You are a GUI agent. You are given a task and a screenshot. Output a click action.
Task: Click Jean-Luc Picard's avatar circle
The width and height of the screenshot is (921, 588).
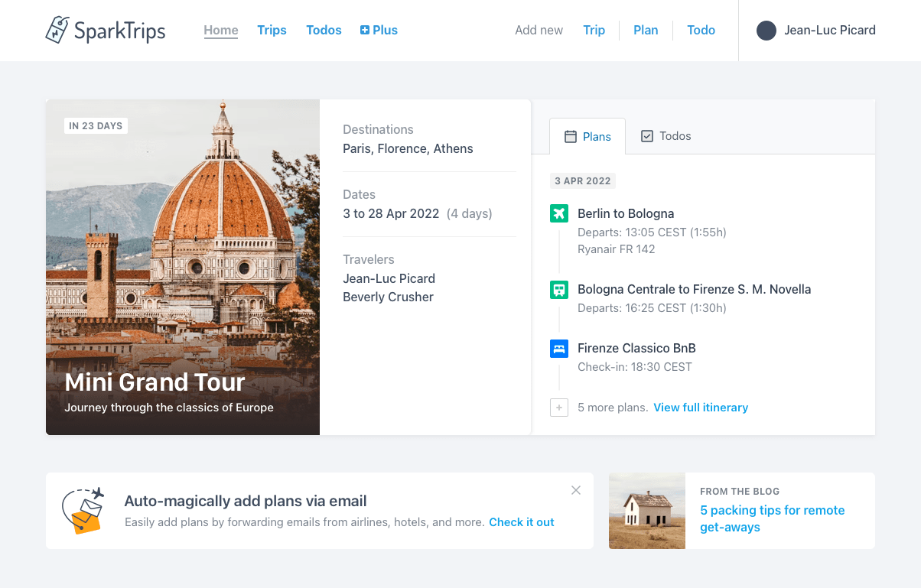point(766,31)
